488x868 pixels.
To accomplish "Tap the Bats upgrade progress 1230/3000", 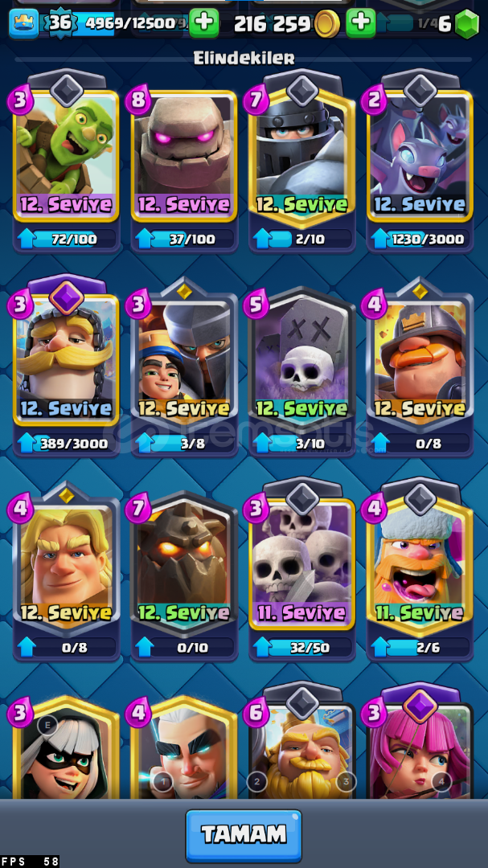I will click(420, 239).
